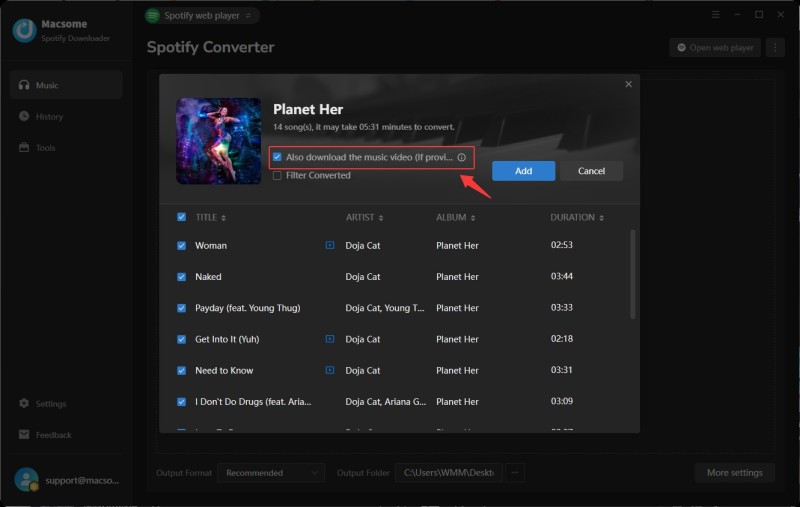Toggle Also download the music video checkbox
Screen dimensions: 800x507
(x=277, y=157)
